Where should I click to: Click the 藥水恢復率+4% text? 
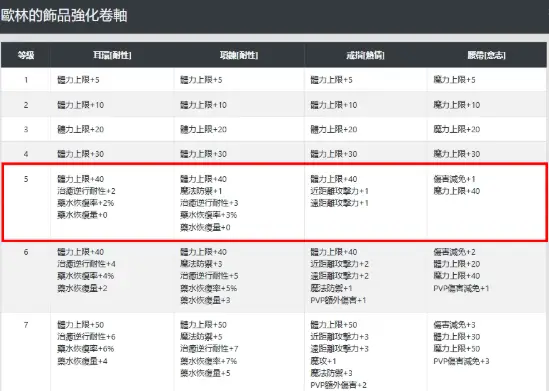click(x=85, y=275)
